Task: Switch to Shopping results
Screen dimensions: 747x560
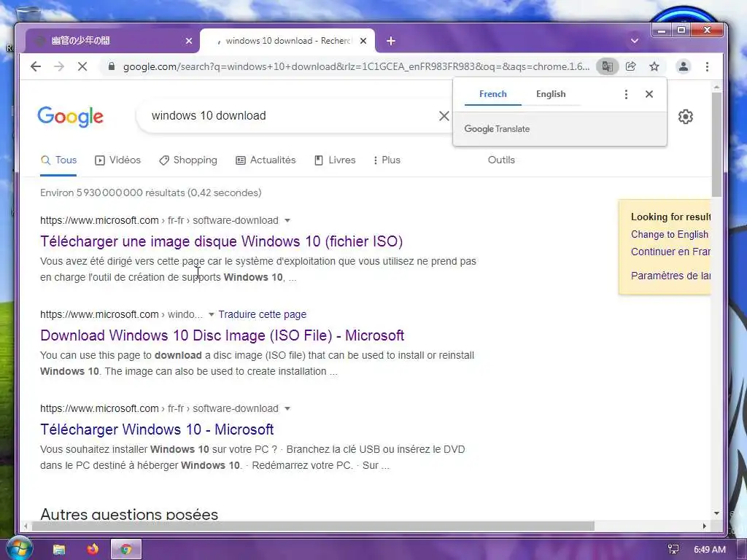Action: [x=188, y=160]
